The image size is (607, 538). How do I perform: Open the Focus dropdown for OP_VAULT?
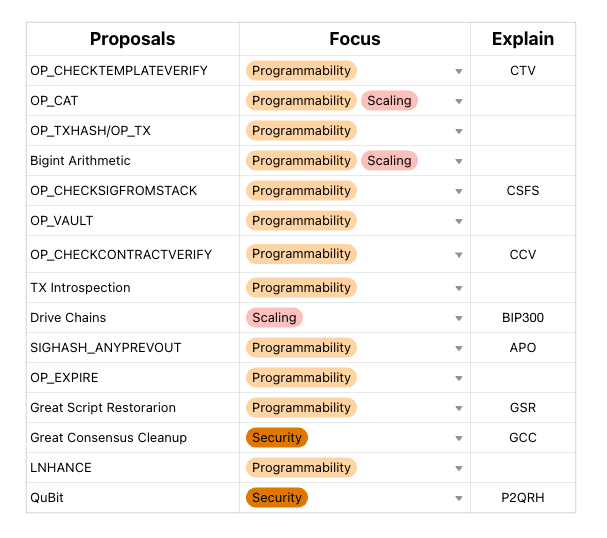pyautogui.click(x=459, y=221)
